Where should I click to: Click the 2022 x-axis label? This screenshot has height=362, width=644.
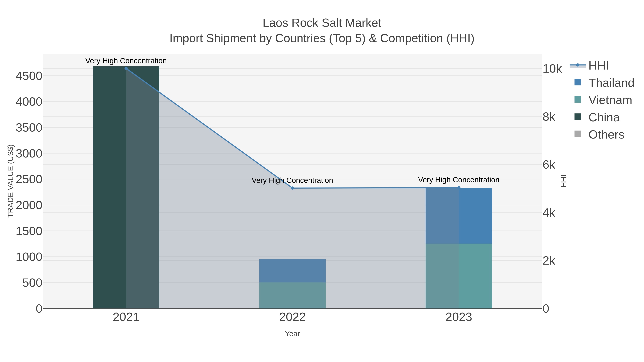click(x=292, y=317)
